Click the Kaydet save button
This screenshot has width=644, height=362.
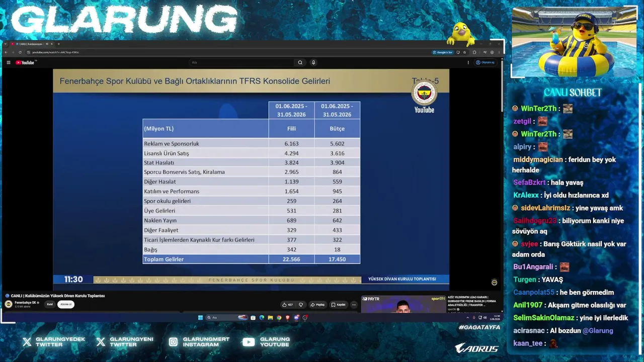[339, 305]
